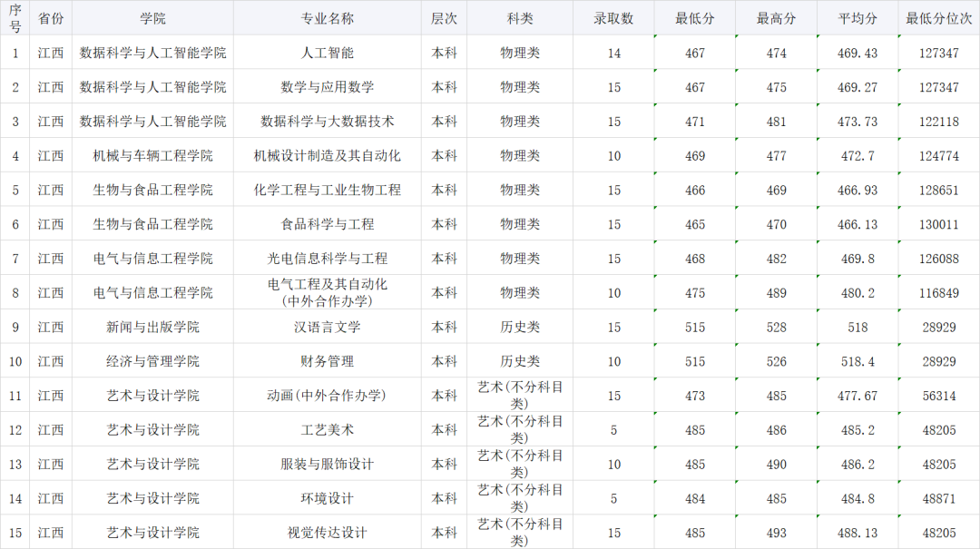Click the 学院 column header
Viewport: 980px width, 549px height.
pyautogui.click(x=152, y=19)
